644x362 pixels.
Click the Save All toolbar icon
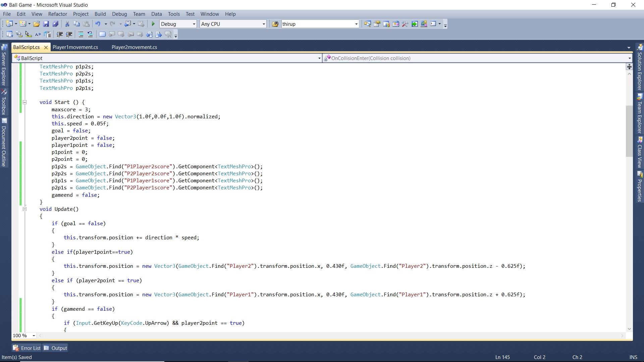(x=56, y=24)
